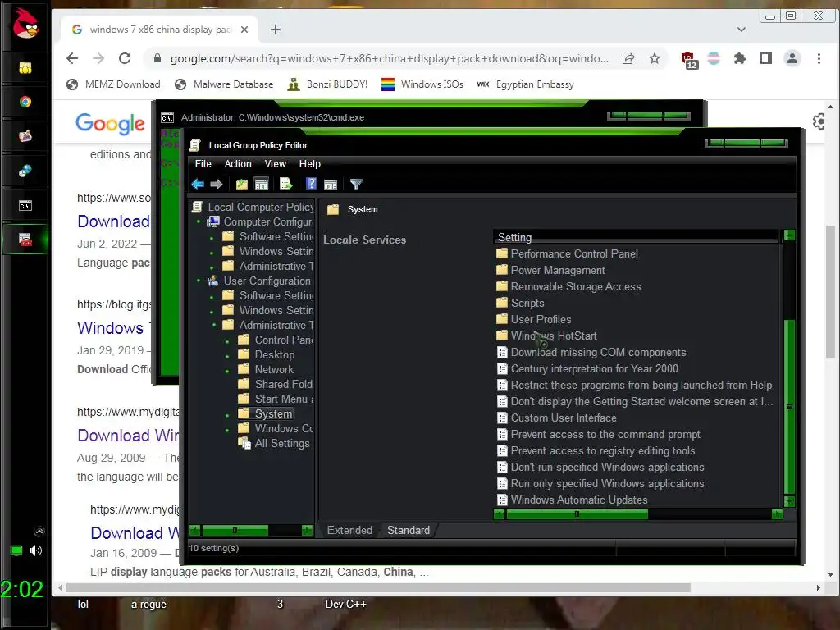Click the uBlock extension icon with 12 badge
Viewport: 840px width, 630px height.
[688, 59]
